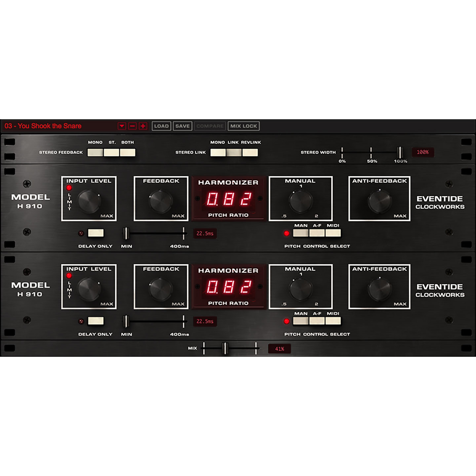The height and width of the screenshot is (476, 476).
Task: Go to next preset with plus button
Action: coord(143,126)
